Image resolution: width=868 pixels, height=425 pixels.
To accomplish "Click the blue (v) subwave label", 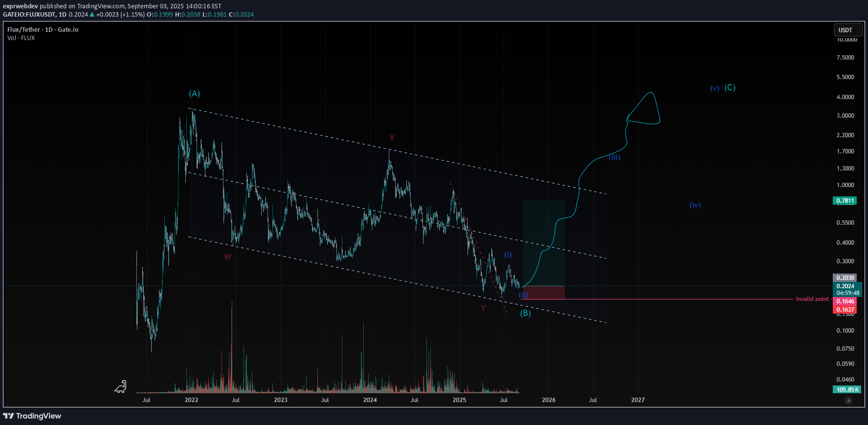I will (715, 88).
